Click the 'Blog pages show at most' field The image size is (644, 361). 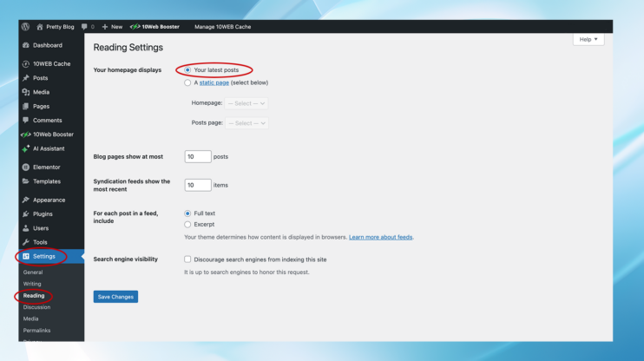[x=198, y=157]
